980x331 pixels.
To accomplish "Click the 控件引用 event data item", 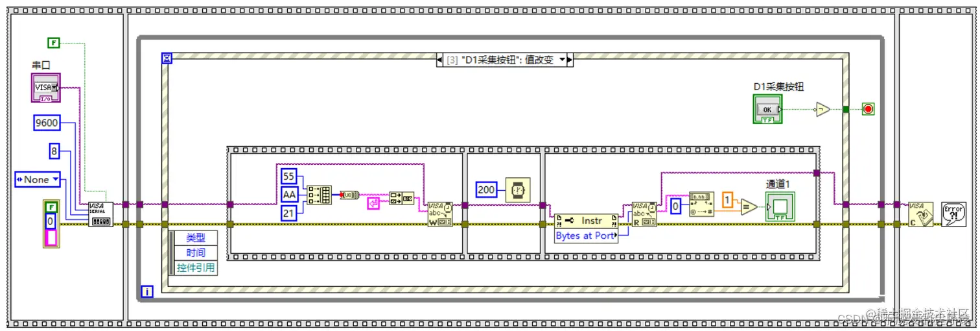I will 195,267.
